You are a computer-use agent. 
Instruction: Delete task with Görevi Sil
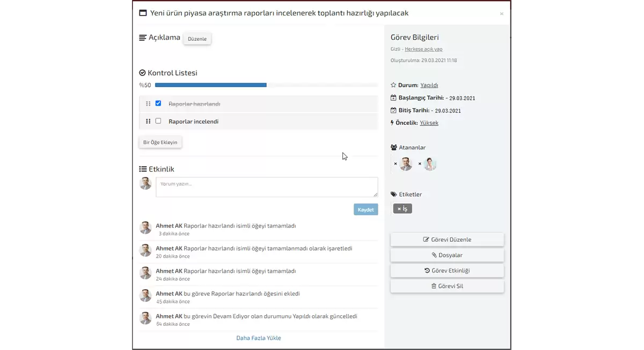point(447,286)
